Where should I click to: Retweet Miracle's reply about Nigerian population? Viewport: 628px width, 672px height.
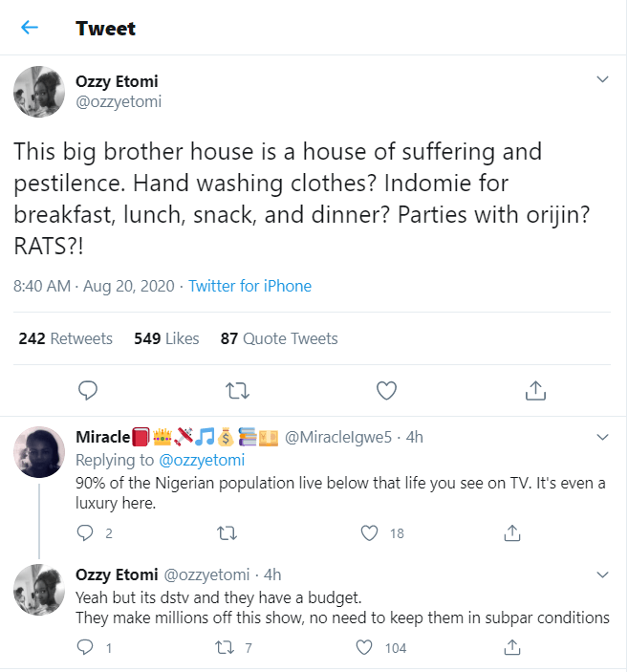(x=227, y=533)
